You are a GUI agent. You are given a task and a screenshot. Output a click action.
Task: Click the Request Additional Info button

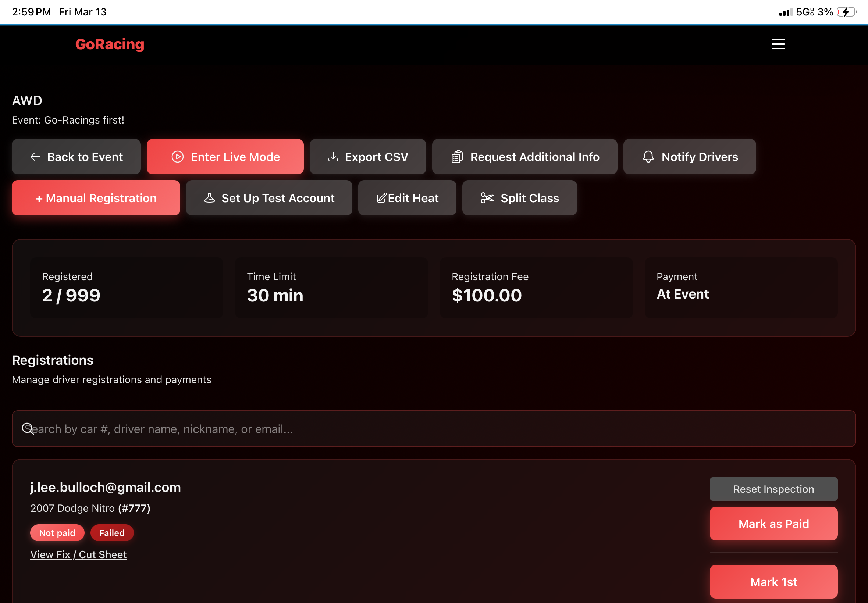tap(524, 156)
